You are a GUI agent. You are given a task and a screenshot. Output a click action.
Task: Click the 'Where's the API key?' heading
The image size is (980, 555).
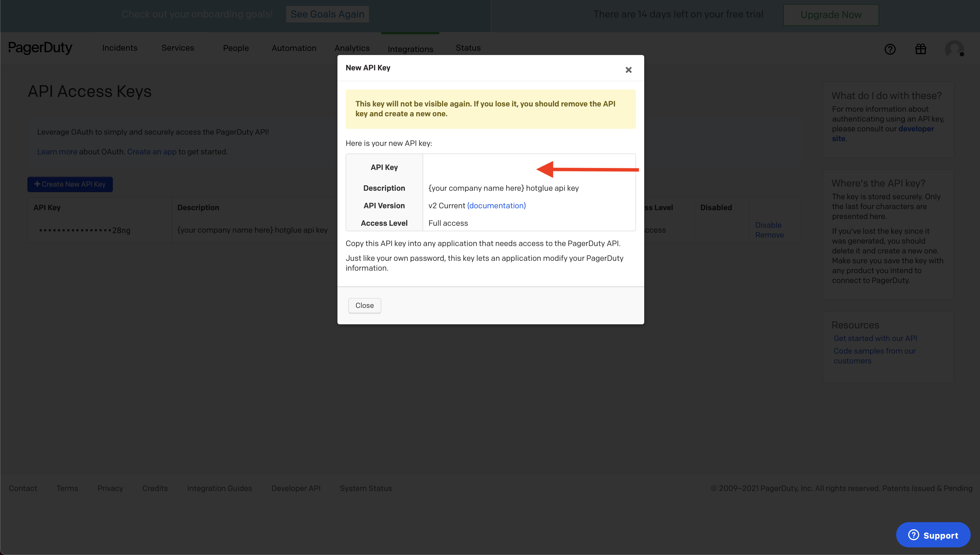pos(878,183)
